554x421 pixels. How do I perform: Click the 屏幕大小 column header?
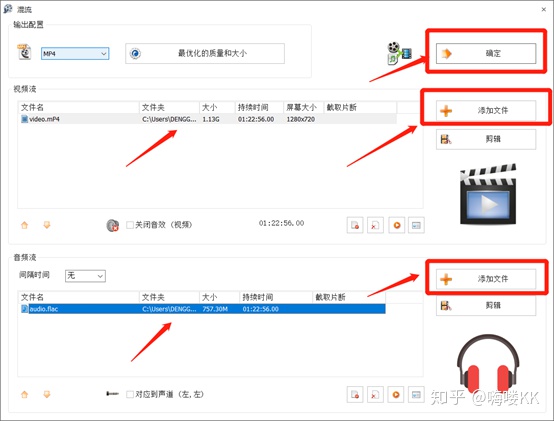tap(303, 107)
